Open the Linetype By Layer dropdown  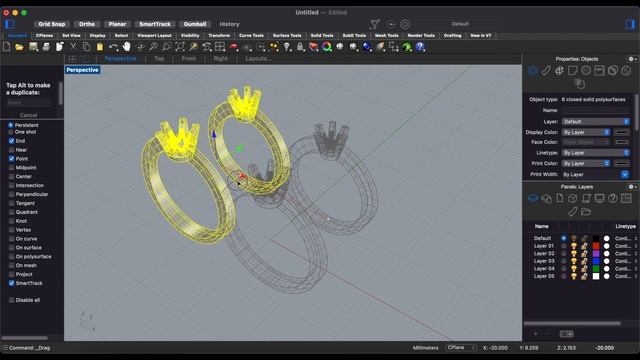point(596,153)
